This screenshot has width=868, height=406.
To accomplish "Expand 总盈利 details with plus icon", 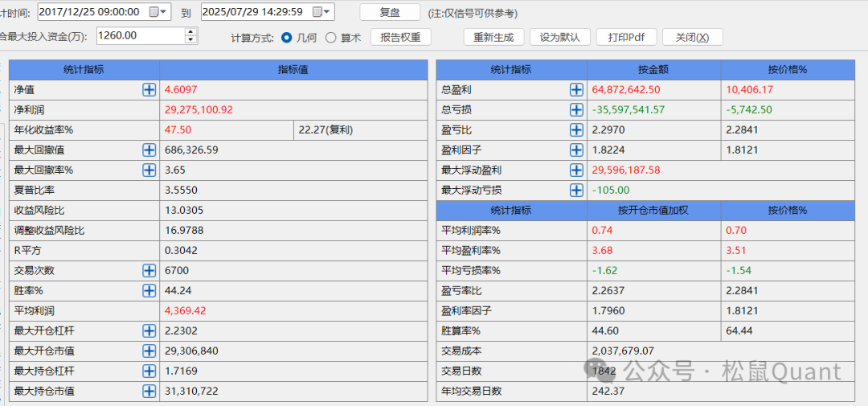I will coord(576,90).
